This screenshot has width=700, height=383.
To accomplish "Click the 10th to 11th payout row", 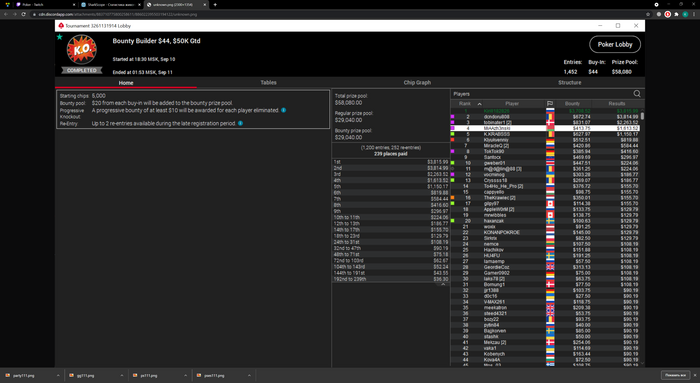I will (391, 217).
